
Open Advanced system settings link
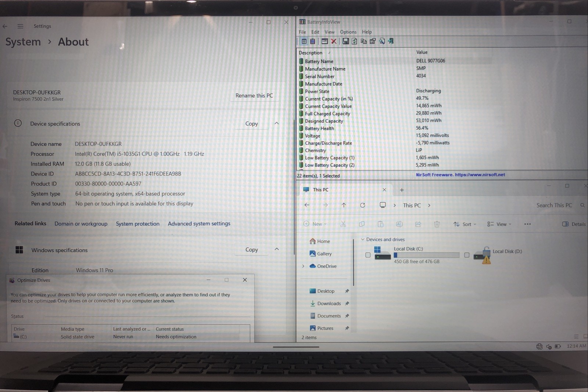click(x=199, y=224)
